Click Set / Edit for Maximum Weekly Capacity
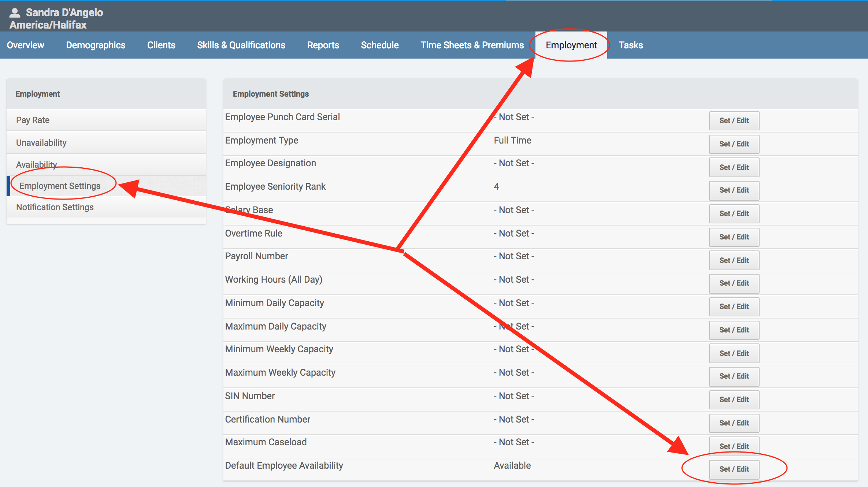 coord(734,376)
